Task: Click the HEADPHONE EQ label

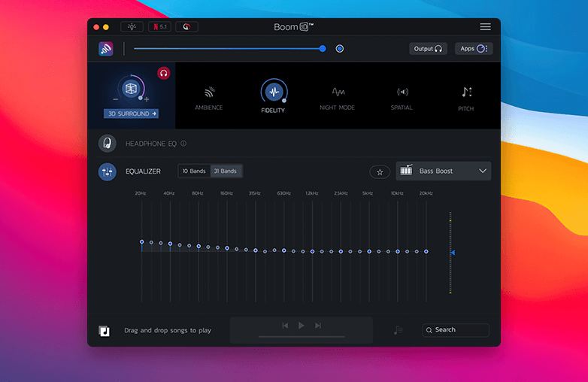Action: [150, 144]
